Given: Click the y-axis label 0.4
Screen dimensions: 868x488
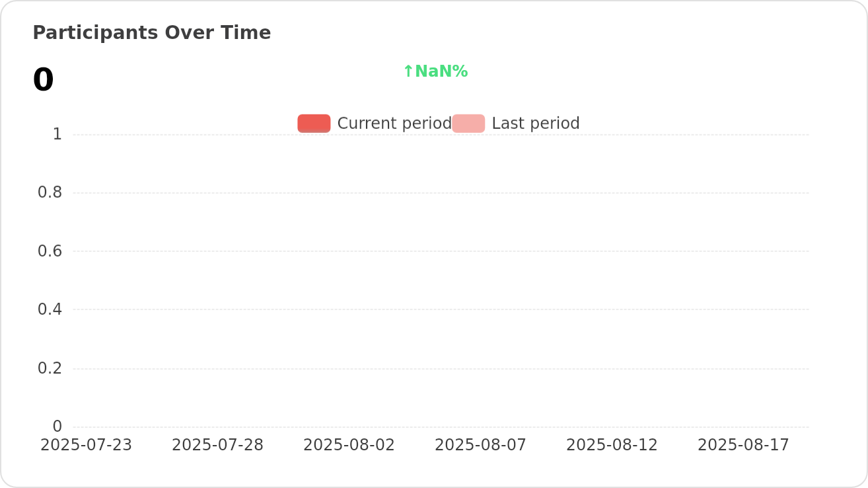Looking at the screenshot, I should tap(50, 309).
